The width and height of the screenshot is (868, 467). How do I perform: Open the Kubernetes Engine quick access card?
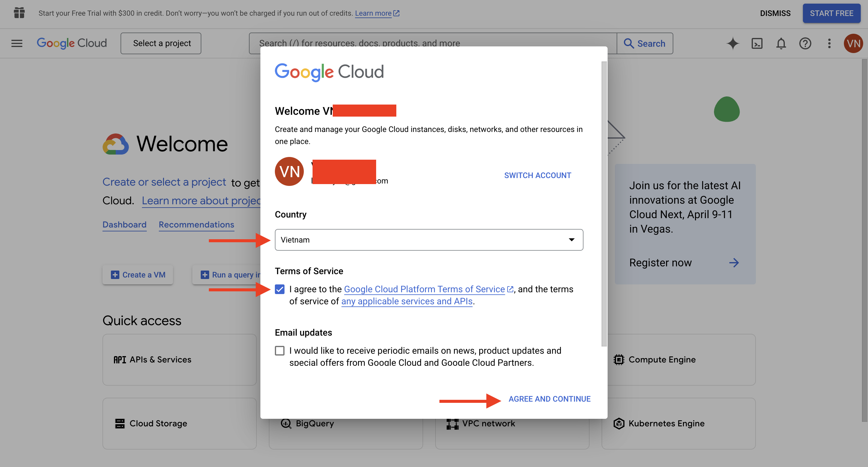coord(679,423)
